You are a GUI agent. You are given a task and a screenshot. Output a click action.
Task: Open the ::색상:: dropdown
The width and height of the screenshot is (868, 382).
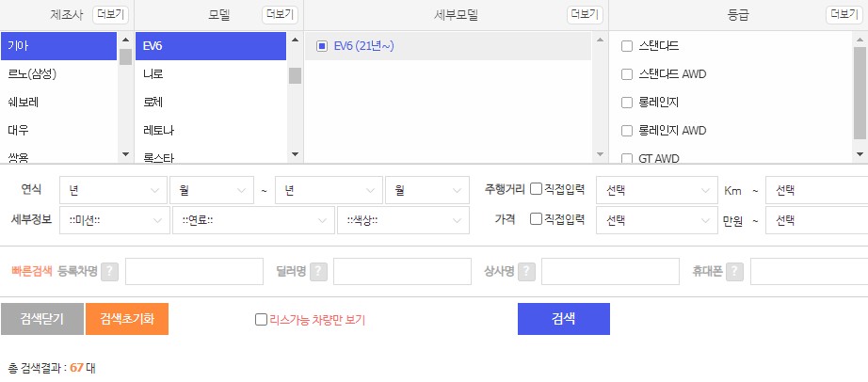404,220
